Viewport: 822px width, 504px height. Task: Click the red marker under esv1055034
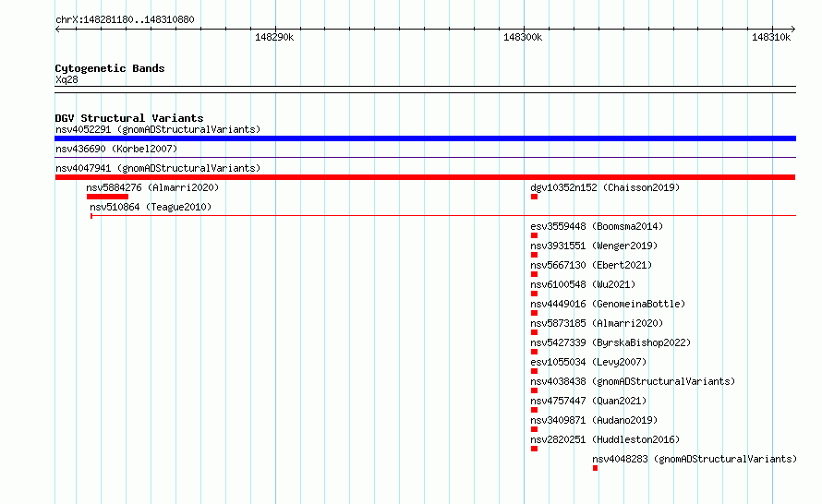(x=534, y=371)
